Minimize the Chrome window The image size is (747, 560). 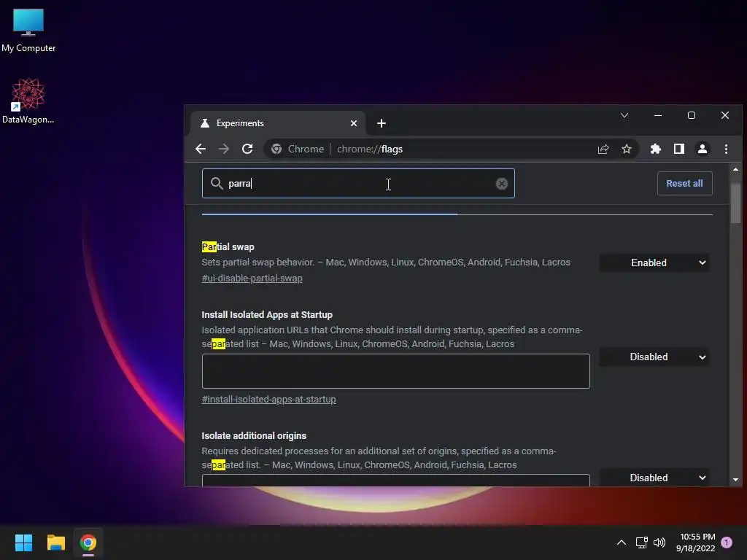click(x=658, y=115)
